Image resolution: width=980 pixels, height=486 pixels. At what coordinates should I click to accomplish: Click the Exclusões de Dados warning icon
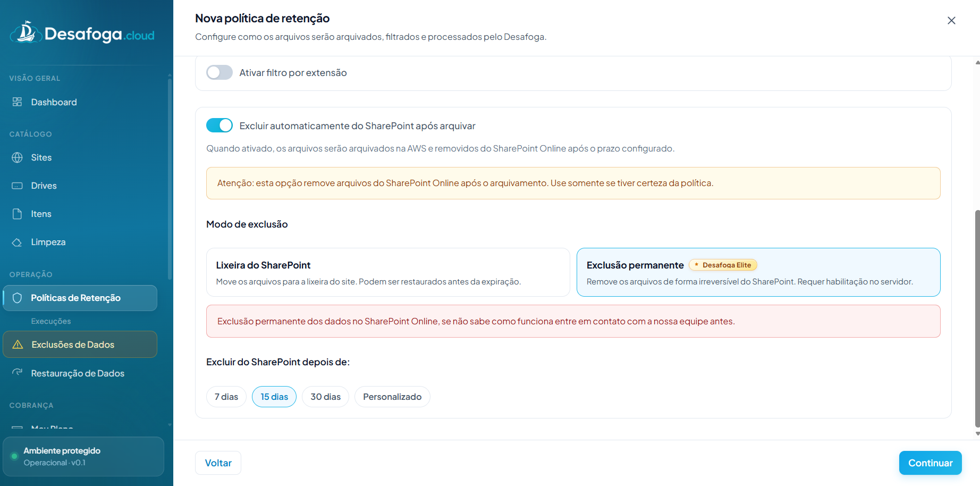coord(18,345)
